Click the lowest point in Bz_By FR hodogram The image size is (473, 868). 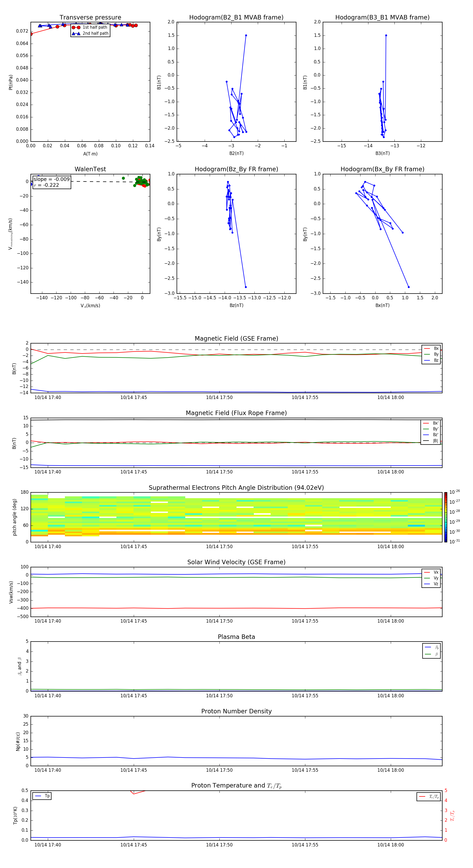click(x=246, y=287)
